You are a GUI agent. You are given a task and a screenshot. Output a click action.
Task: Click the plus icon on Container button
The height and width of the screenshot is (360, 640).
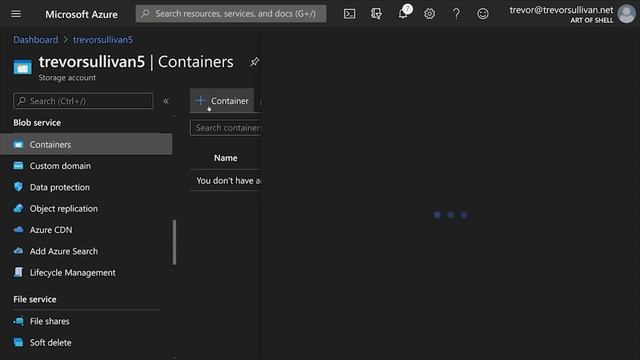200,100
